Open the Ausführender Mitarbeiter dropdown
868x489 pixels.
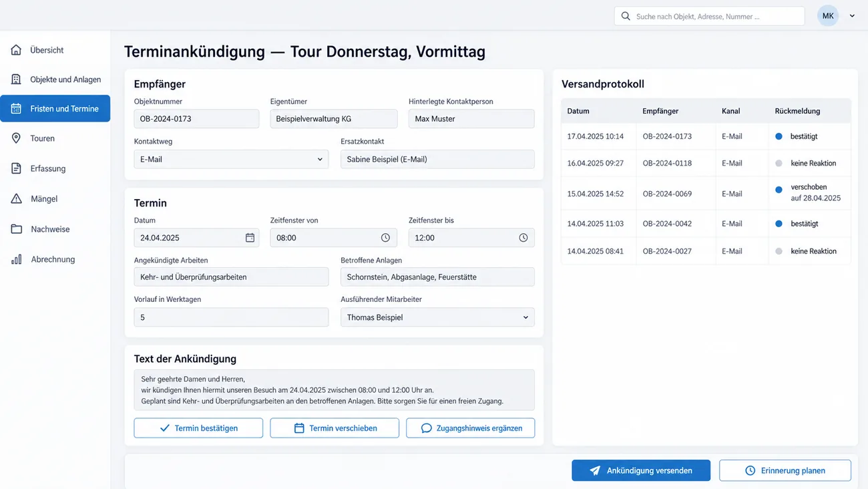[437, 317]
